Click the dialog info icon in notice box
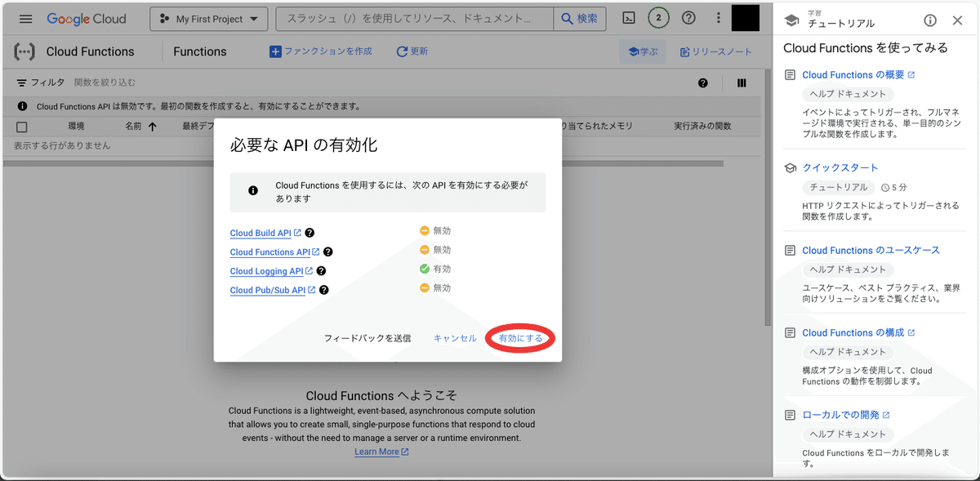The width and height of the screenshot is (980, 481). (253, 190)
